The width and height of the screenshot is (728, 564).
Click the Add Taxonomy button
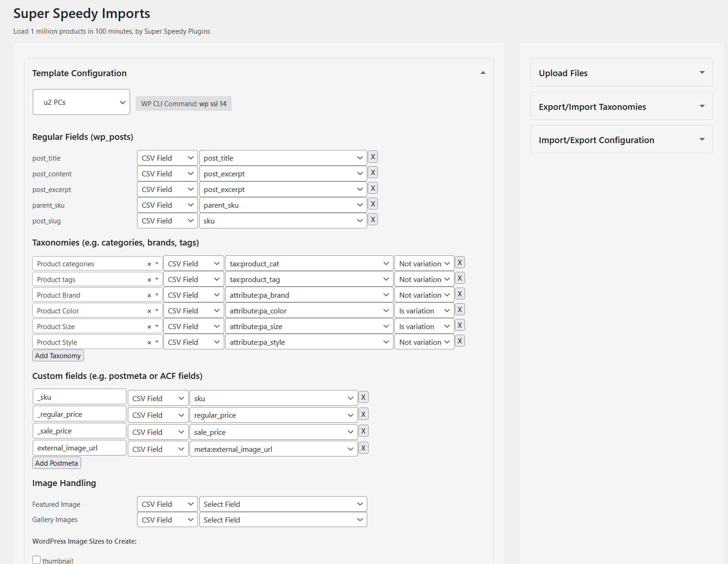(58, 355)
